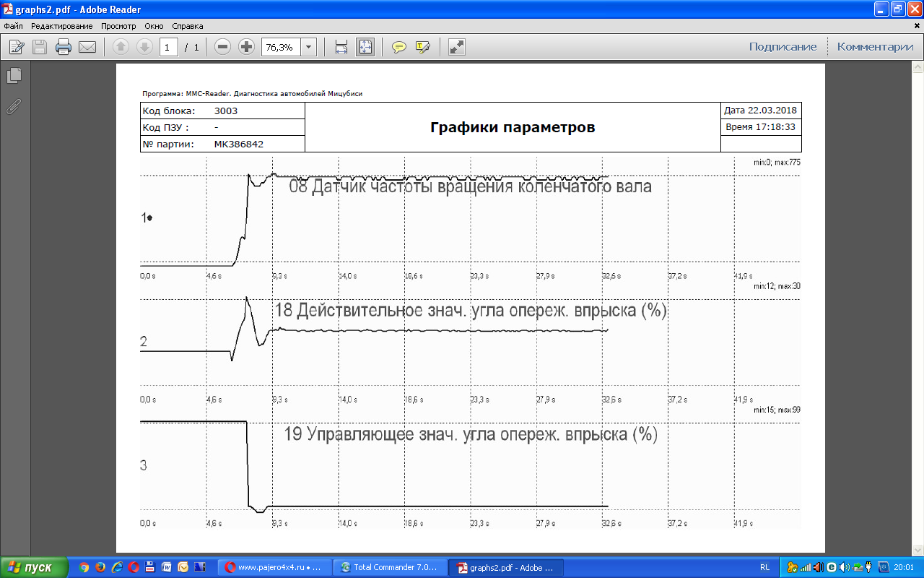The image size is (924, 578).
Task: Select the highlight text tool
Action: click(423, 47)
